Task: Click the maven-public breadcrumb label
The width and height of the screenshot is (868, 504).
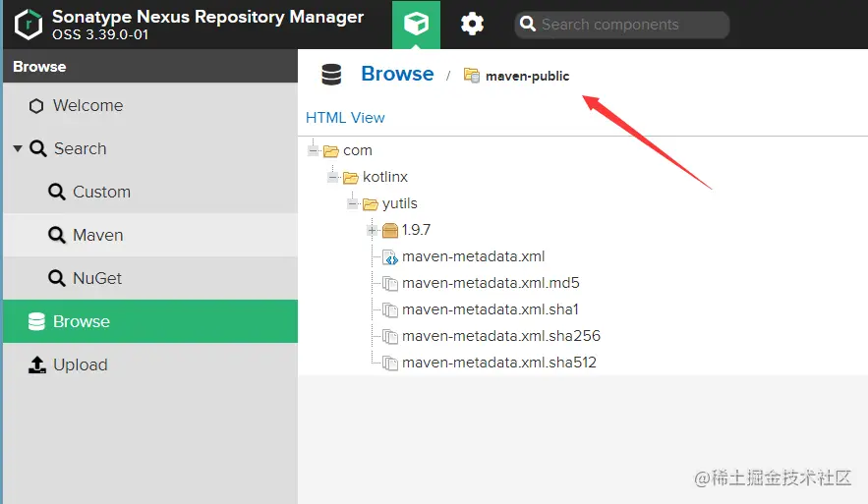Action: pos(528,76)
